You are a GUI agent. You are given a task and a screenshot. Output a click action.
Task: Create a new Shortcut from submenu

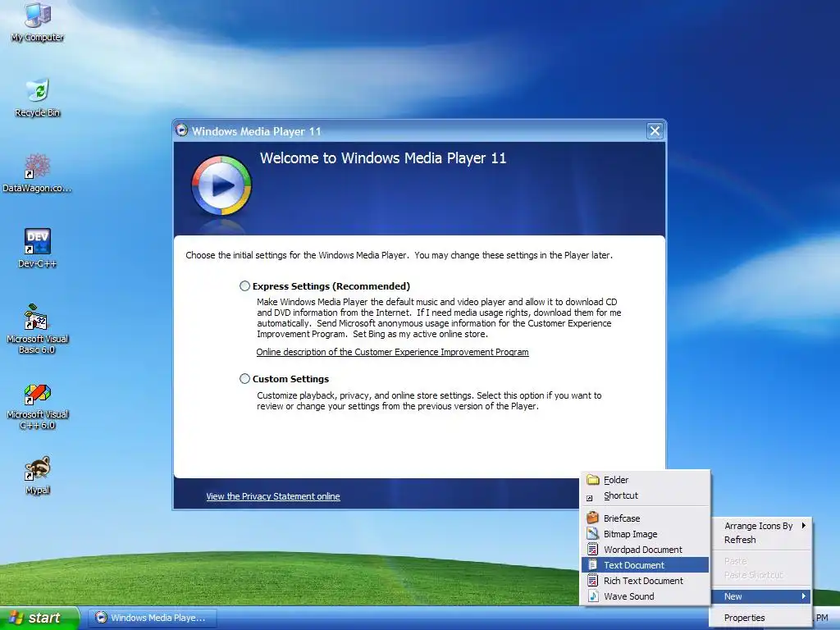645,495
